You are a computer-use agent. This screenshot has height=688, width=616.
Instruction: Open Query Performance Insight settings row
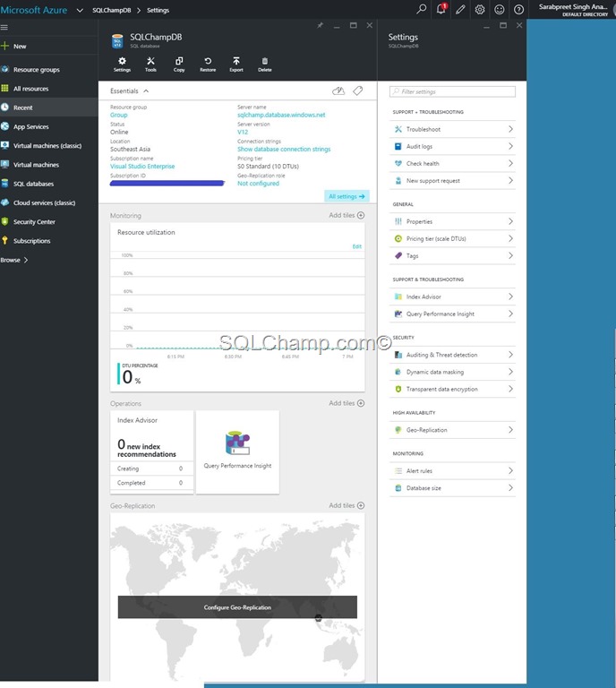[452, 314]
